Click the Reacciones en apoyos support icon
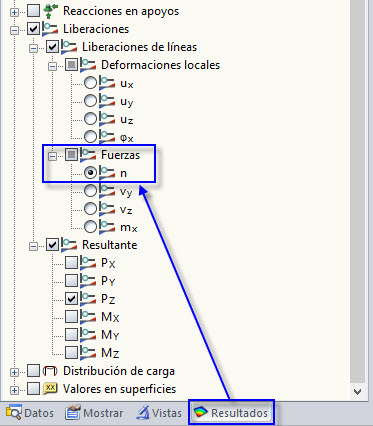This screenshot has width=373, height=426. pyautogui.click(x=50, y=11)
